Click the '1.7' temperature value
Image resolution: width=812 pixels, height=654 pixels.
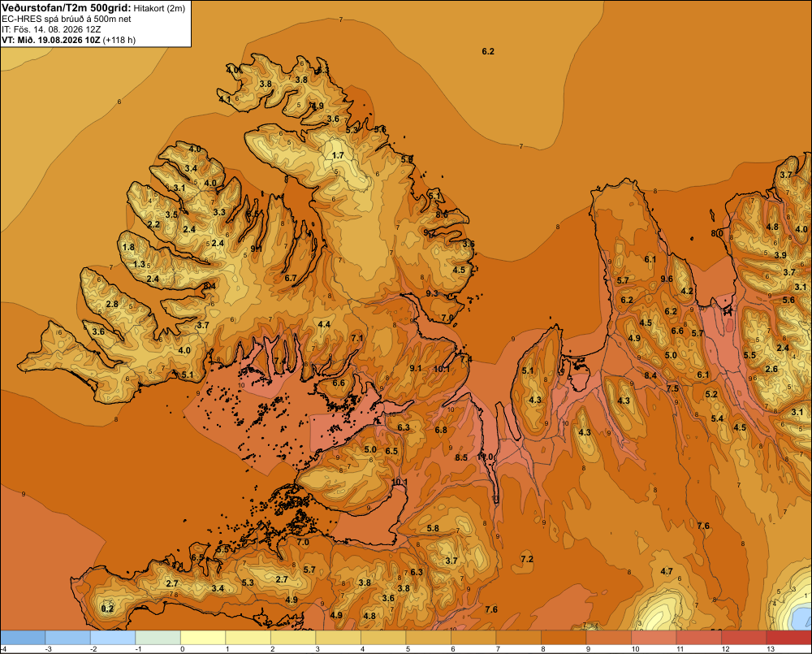[x=338, y=155]
